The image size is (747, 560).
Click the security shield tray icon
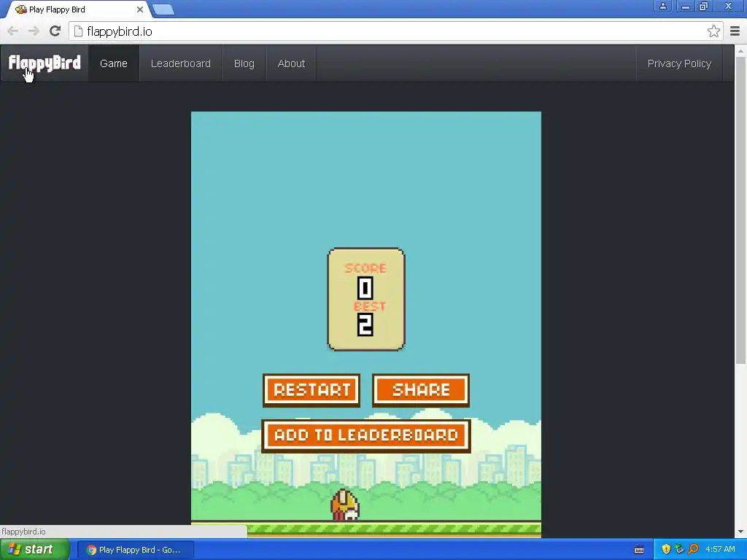point(666,550)
